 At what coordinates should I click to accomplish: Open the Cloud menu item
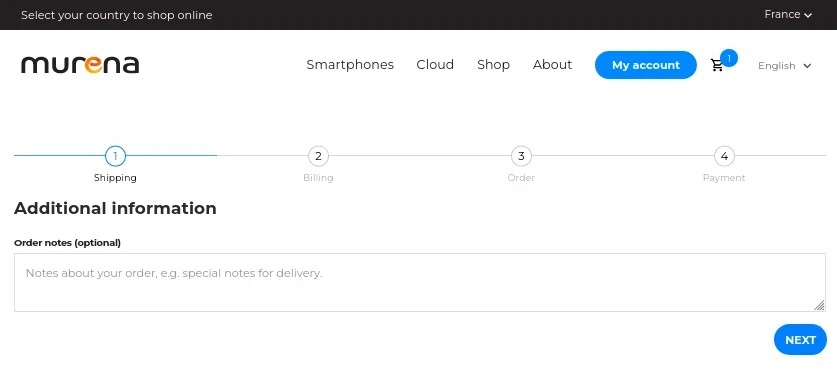pos(435,65)
